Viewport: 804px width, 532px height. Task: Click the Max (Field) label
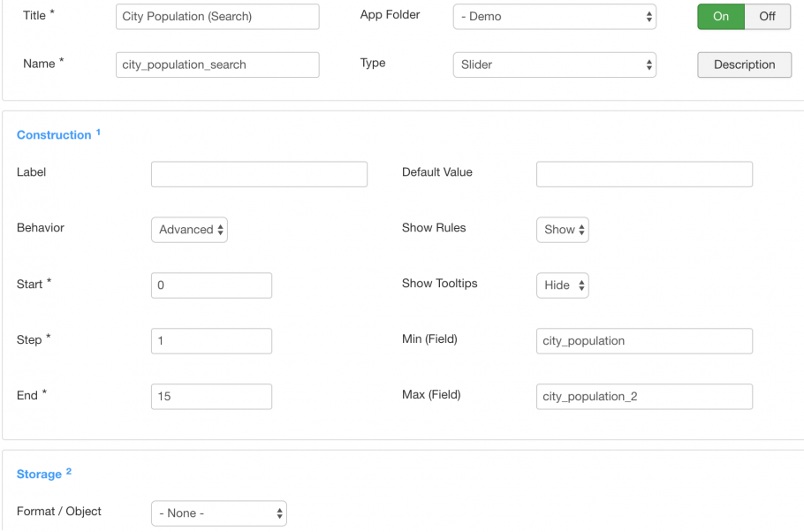(431, 394)
